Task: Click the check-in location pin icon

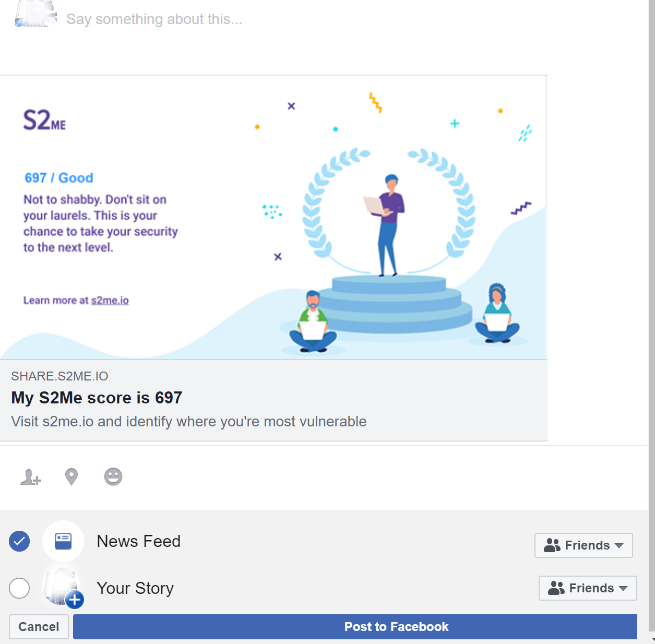Action: click(x=72, y=477)
